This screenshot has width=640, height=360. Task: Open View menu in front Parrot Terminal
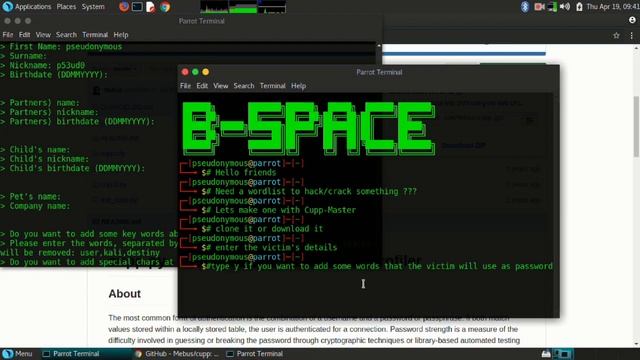click(220, 86)
